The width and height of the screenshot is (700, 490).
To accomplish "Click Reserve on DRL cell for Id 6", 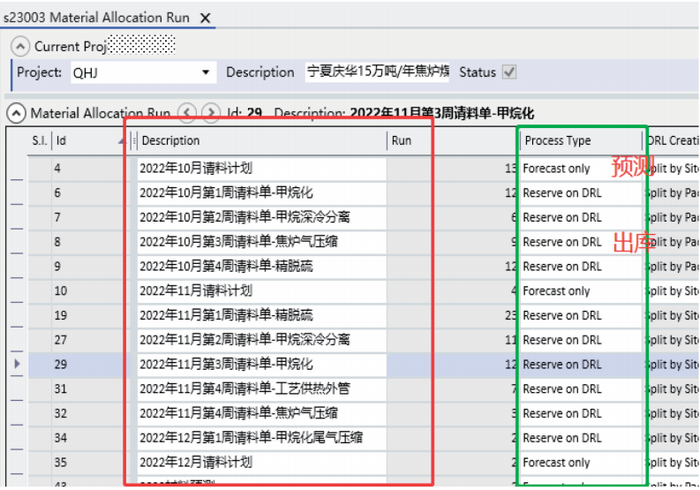I will [x=578, y=193].
